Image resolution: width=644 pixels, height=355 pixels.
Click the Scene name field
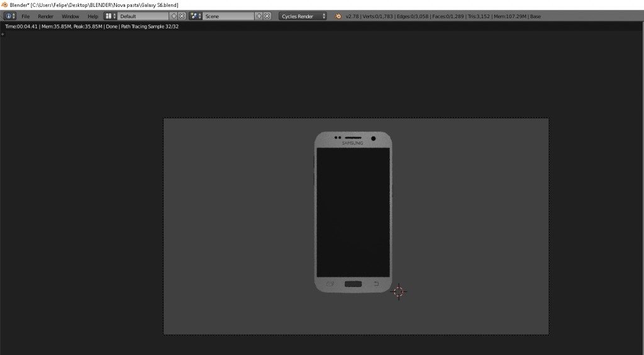point(228,16)
